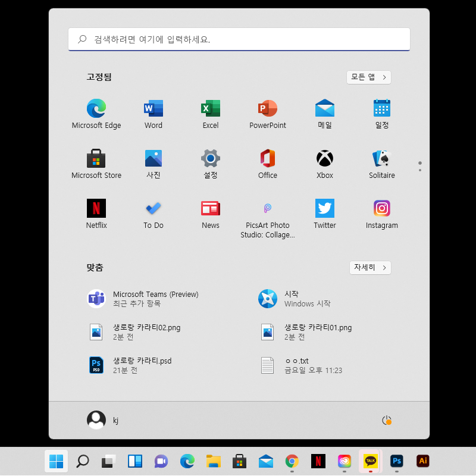
Task: Open Instagram pinned app
Action: (x=381, y=214)
